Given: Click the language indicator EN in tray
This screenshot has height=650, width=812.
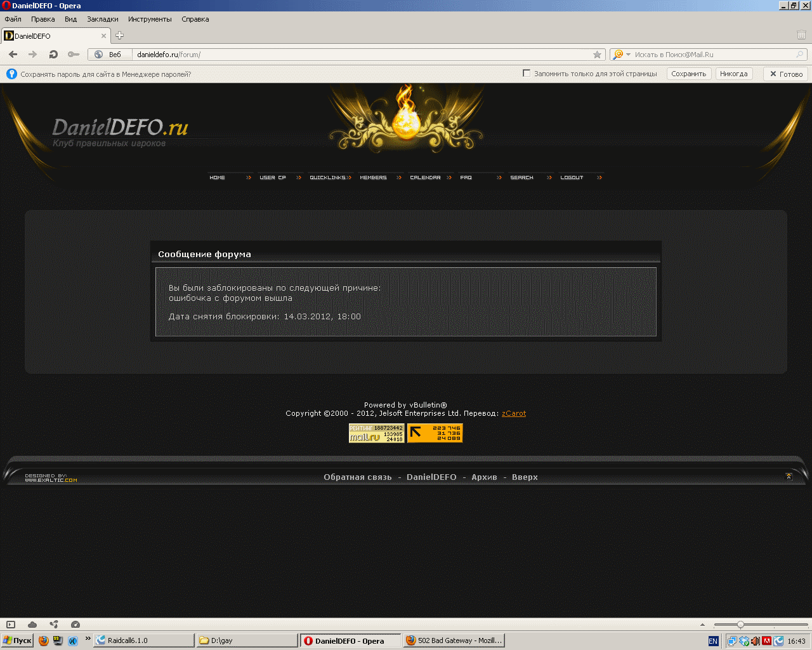Looking at the screenshot, I should (x=713, y=641).
